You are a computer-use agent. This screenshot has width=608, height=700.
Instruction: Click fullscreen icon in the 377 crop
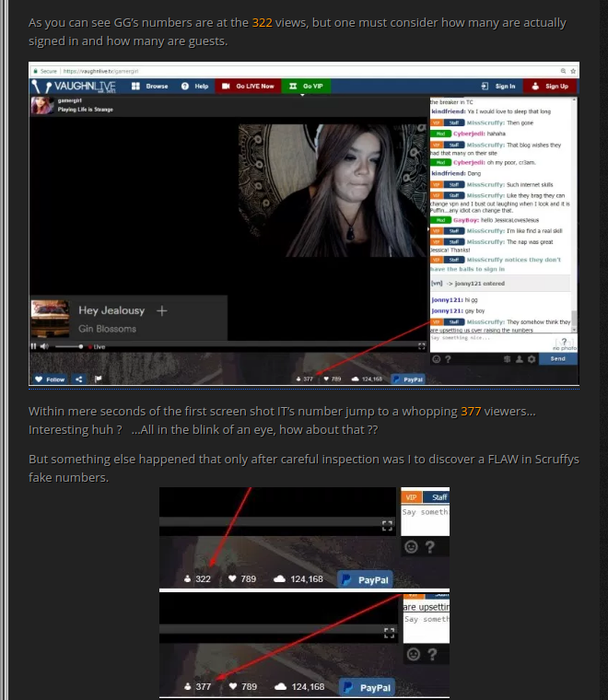tap(390, 633)
